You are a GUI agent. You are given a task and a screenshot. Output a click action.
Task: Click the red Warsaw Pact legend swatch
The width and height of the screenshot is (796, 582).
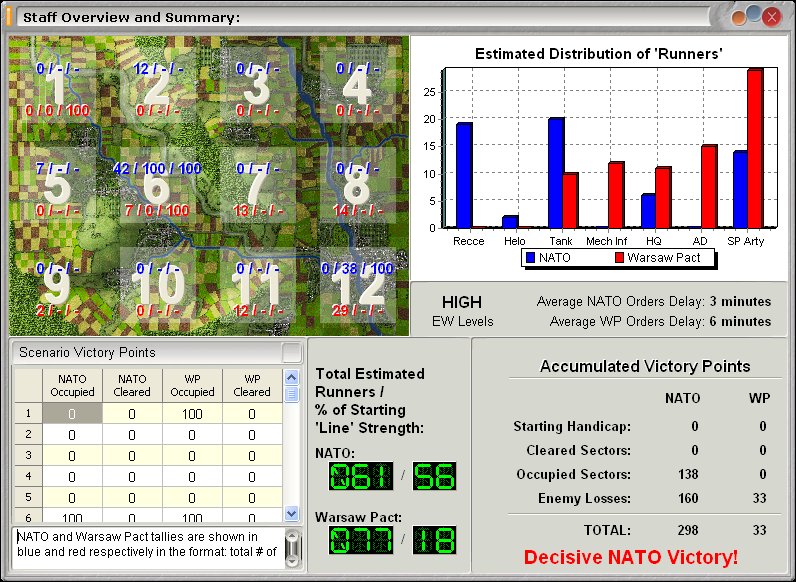pyautogui.click(x=619, y=257)
